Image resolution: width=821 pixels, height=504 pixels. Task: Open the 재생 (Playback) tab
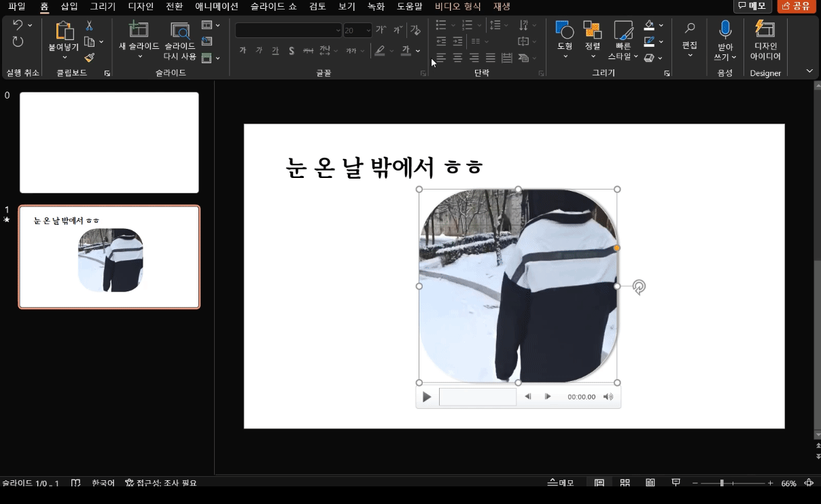(502, 6)
